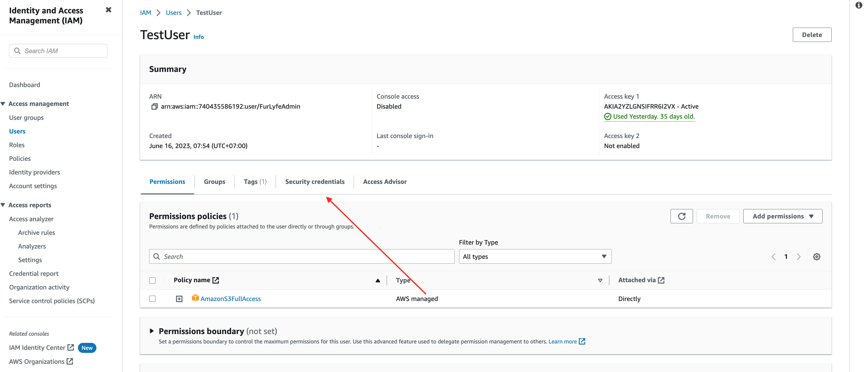This screenshot has width=868, height=372.
Task: Open the Security credentials tab
Action: coord(315,182)
